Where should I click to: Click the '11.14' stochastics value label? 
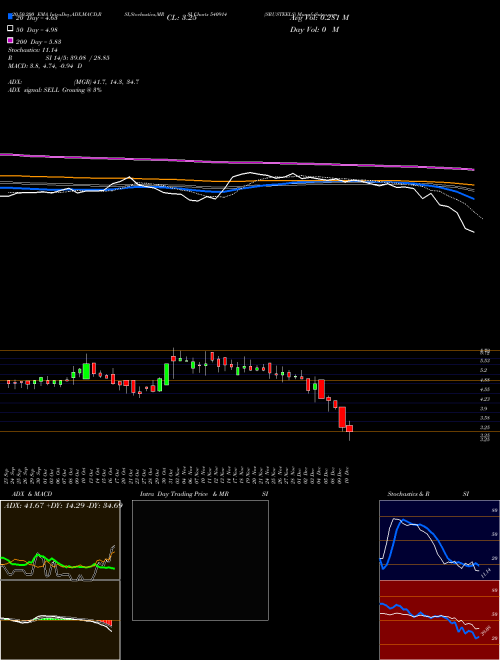[486, 573]
